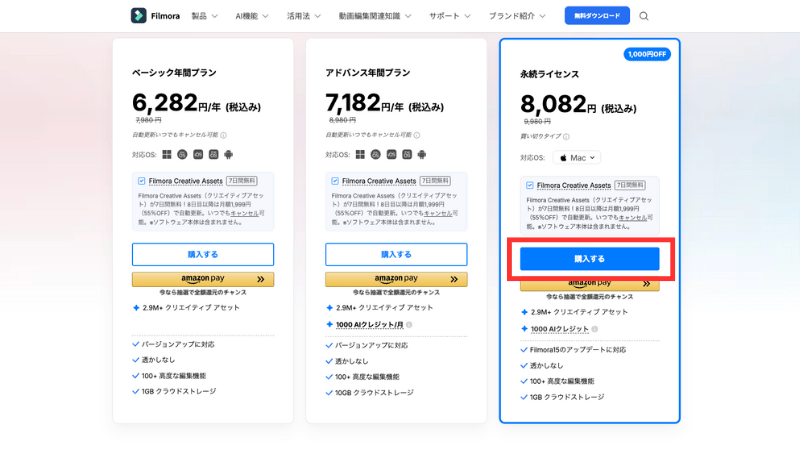Expand the サポート menu
800x450 pixels.
click(449, 16)
